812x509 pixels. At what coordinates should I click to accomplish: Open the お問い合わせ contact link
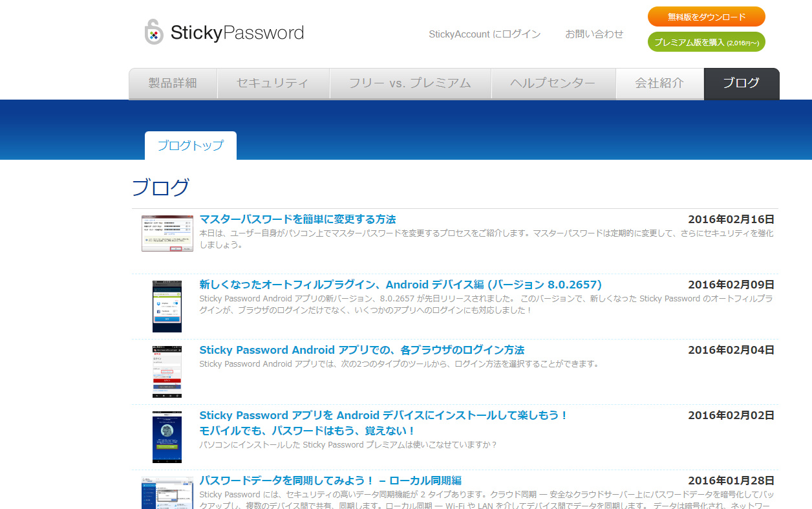coord(594,34)
